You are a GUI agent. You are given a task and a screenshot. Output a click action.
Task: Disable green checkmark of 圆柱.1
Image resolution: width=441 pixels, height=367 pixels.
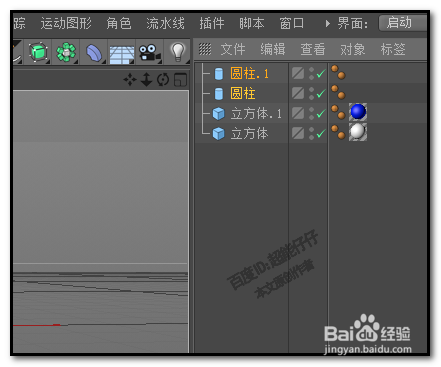pyautogui.click(x=321, y=74)
